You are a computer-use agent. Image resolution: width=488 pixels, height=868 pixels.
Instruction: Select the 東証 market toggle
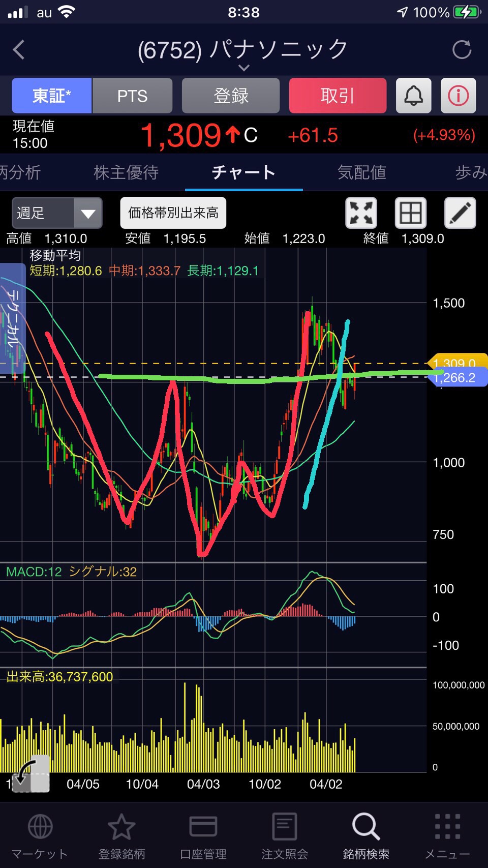click(52, 96)
